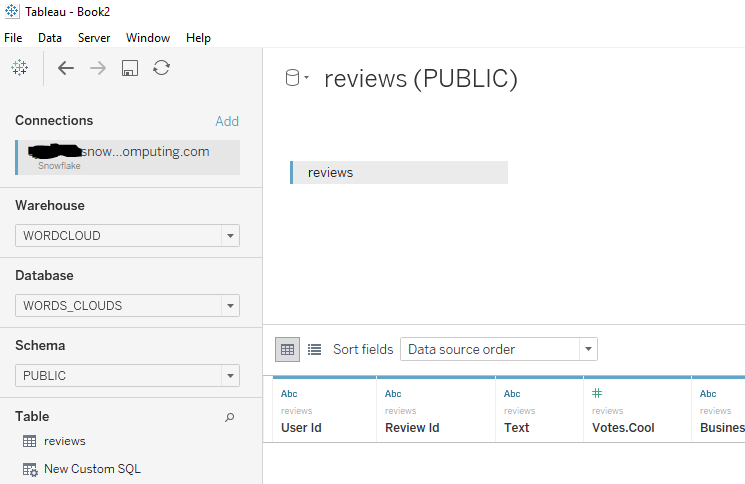
Task: Click the Abc type icon for User Id
Action: point(289,394)
